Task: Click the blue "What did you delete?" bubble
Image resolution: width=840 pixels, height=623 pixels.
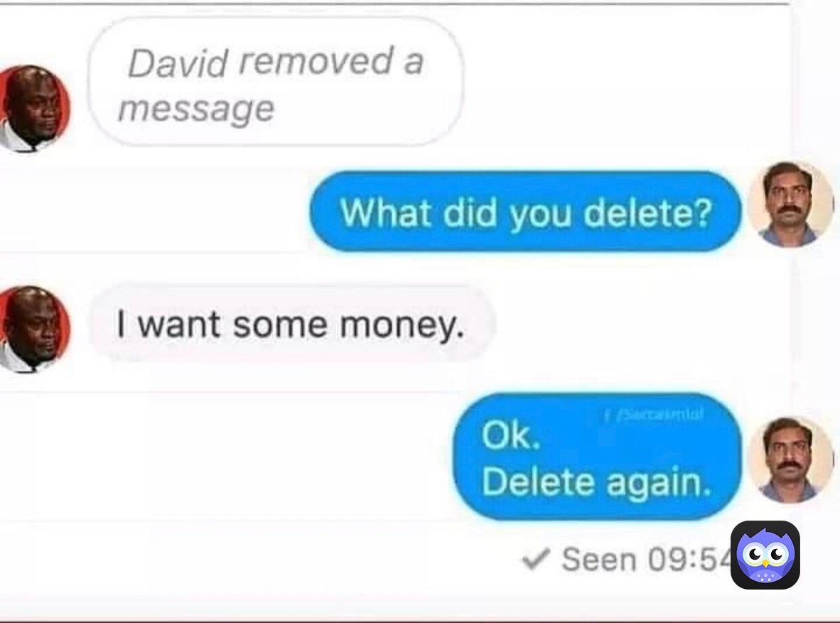Action: [526, 211]
